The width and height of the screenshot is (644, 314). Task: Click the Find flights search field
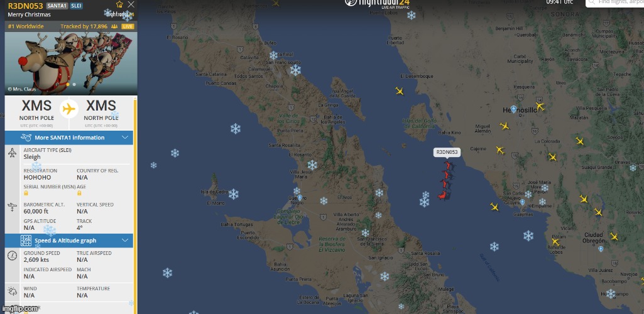click(x=614, y=3)
